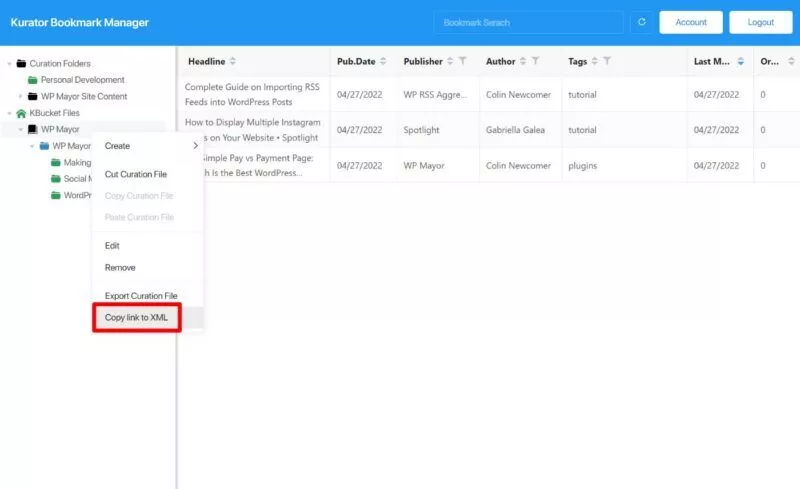800x489 pixels.
Task: Click the green folder icon beside Social
Action: coord(56,179)
